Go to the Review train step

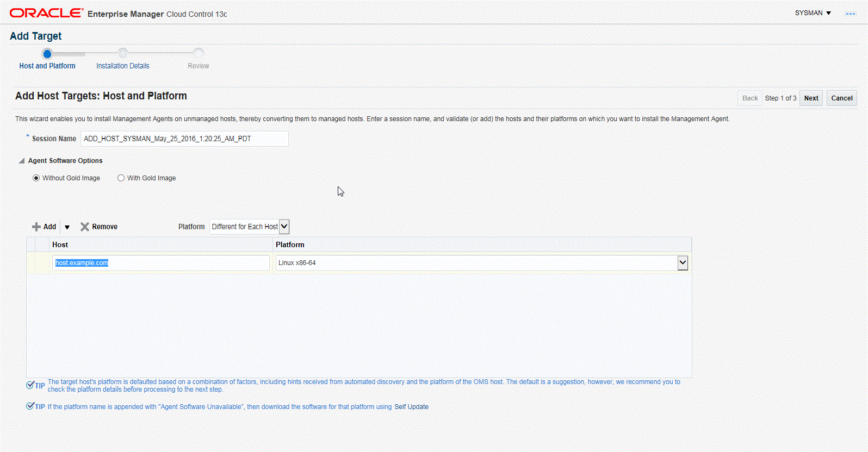[x=199, y=66]
